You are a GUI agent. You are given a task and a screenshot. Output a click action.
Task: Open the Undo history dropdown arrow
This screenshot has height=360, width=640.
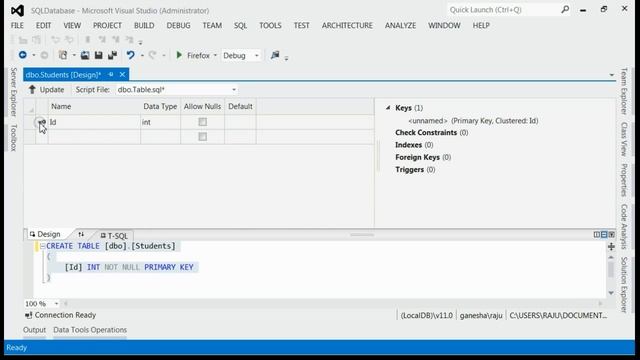(142, 56)
